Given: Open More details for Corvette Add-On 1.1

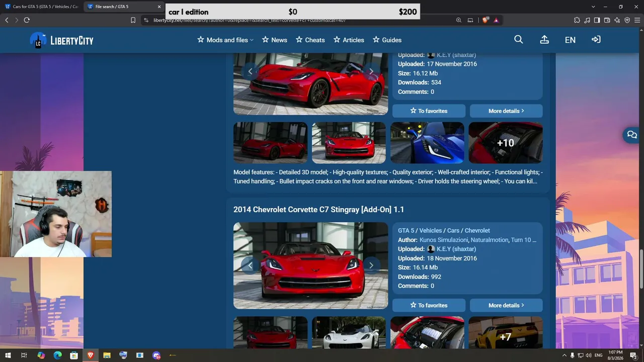Looking at the screenshot, I should click(506, 305).
